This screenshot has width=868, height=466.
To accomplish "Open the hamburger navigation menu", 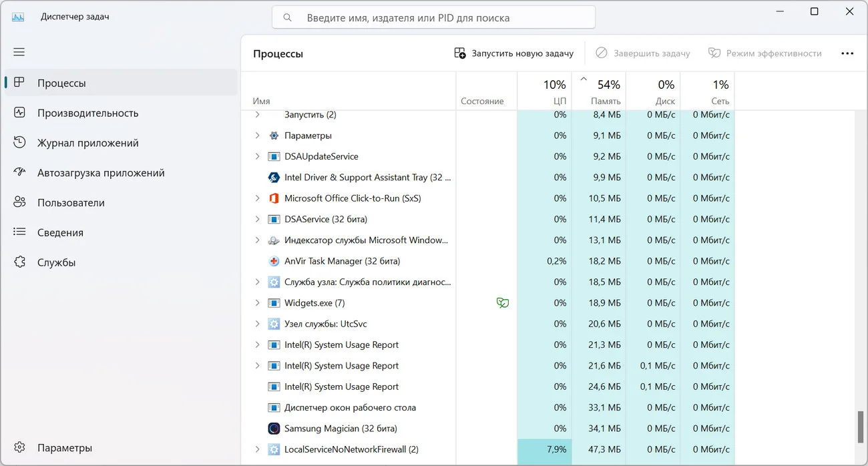I will (19, 52).
